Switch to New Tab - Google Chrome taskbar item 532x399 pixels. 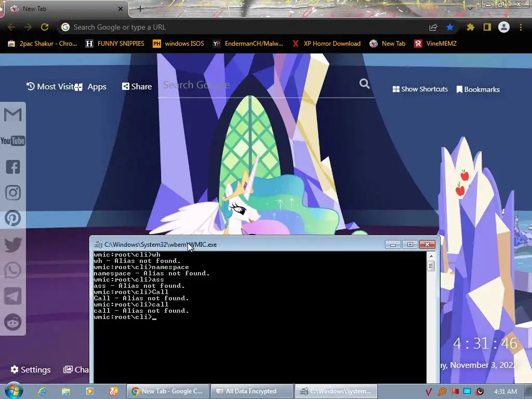(x=168, y=391)
